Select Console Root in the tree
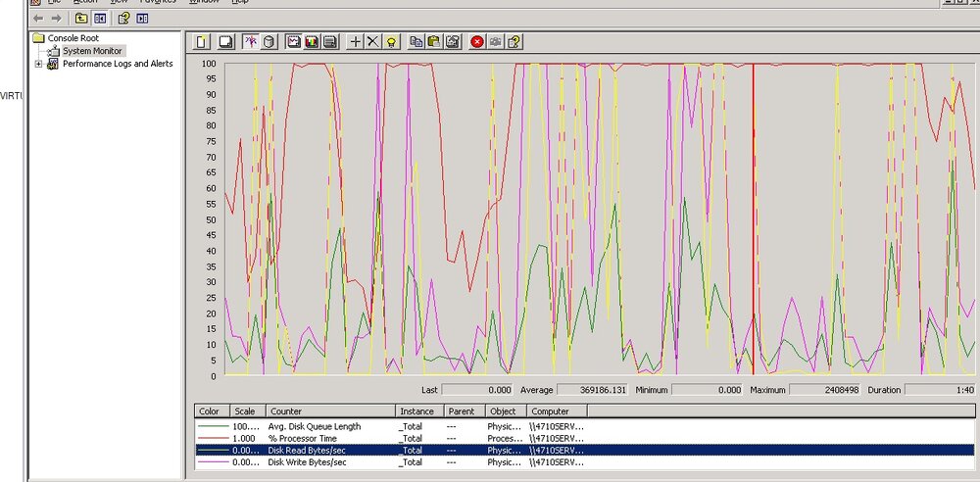Screen dimensions: 980x482 73,38
